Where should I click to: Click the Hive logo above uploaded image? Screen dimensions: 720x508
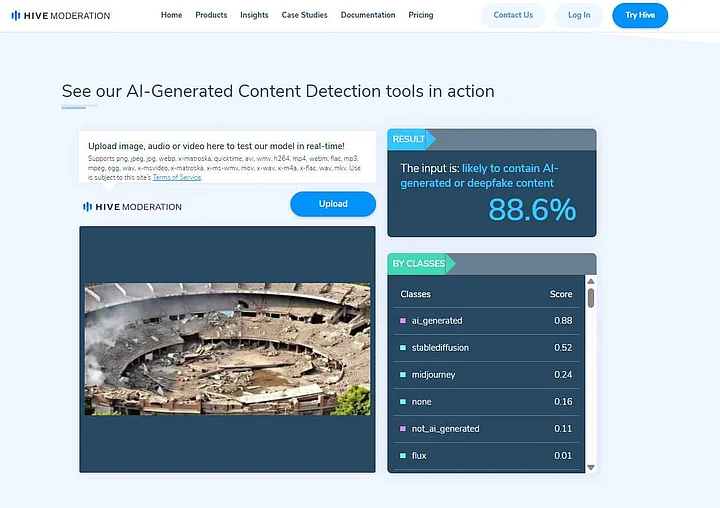click(132, 207)
